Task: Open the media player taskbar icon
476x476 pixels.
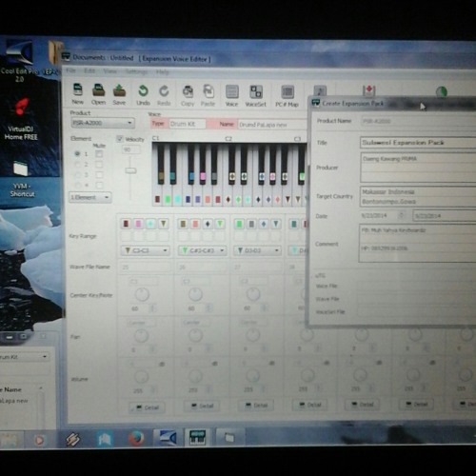Action: tap(39, 441)
